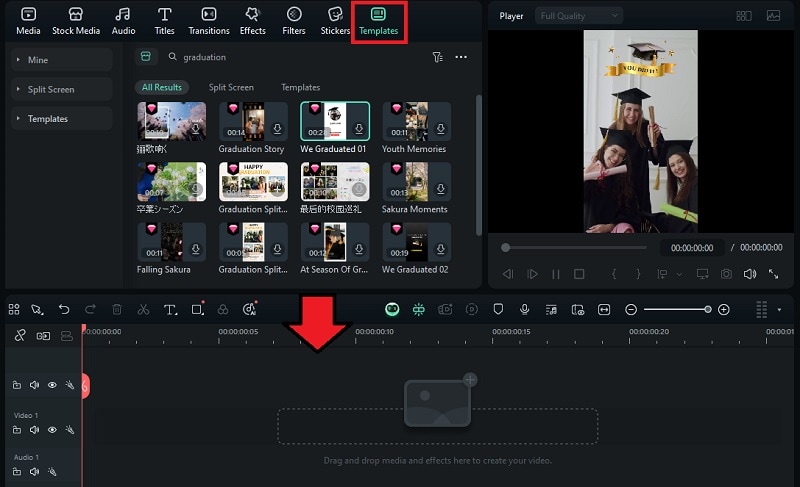
Task: Take a snapshot with camera icon
Action: [726, 274]
